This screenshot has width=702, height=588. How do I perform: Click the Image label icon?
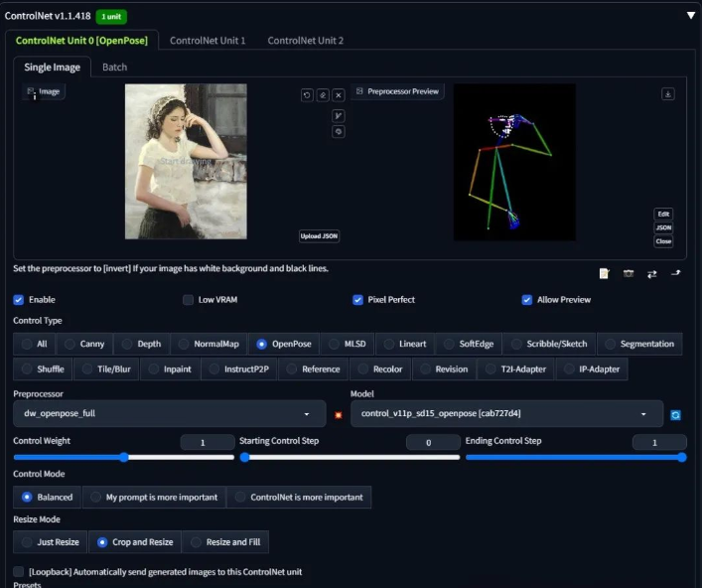31,91
